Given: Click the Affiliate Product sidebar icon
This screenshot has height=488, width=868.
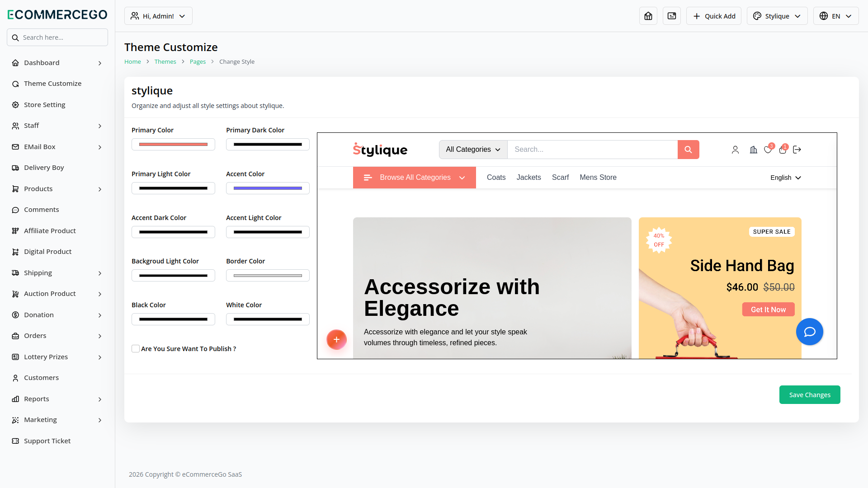Looking at the screenshot, I should point(15,231).
